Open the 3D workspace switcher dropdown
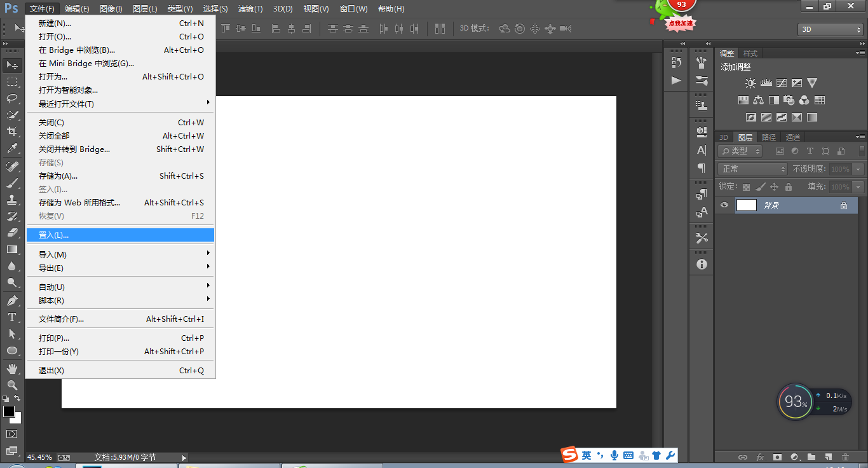868x468 pixels. pos(830,29)
